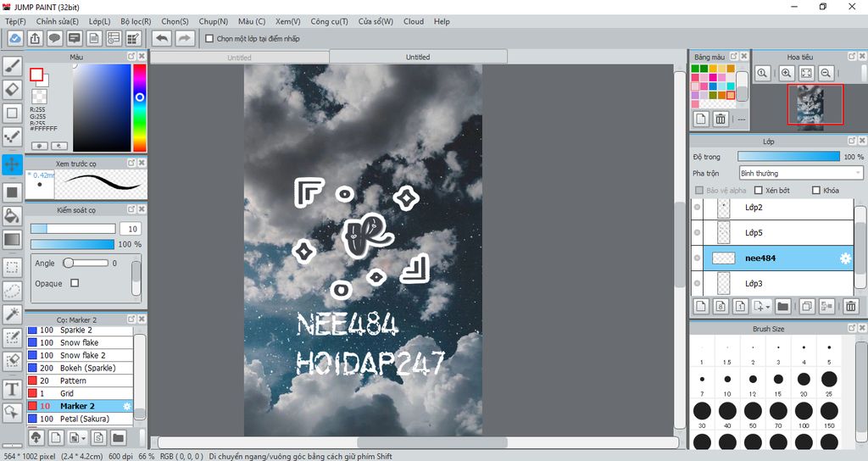
Task: Select the Sparkle 2 brush
Action: tap(81, 330)
